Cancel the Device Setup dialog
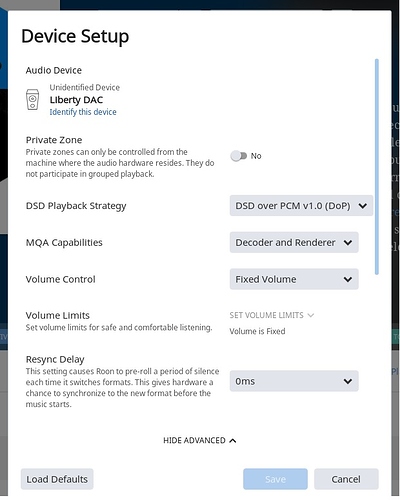This screenshot has width=400, height=500. point(346,479)
